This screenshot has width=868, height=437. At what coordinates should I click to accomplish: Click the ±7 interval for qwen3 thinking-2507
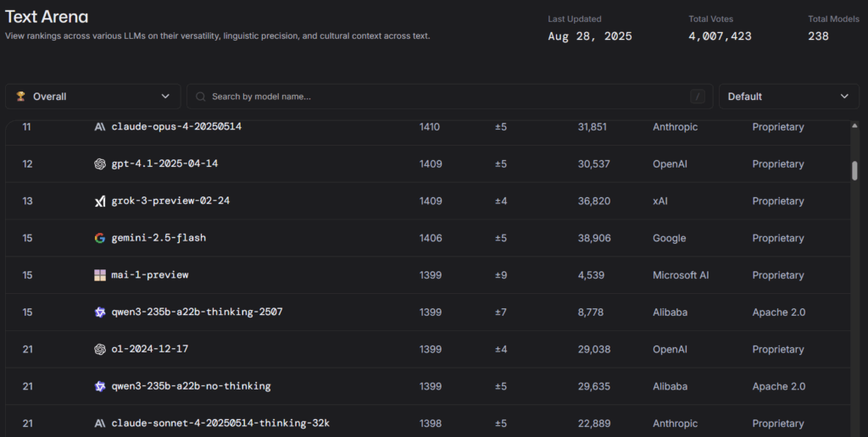500,312
